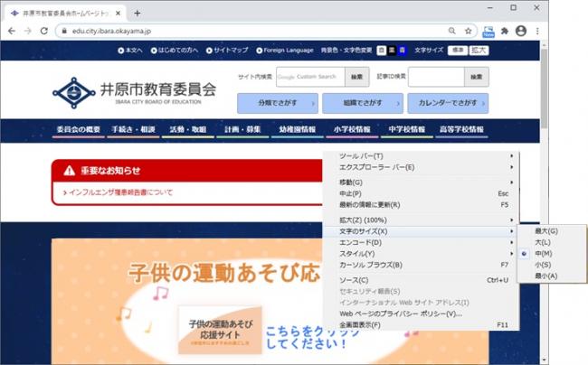Open 中学校情報 navigation tab
This screenshot has height=365, width=588.
click(x=407, y=129)
